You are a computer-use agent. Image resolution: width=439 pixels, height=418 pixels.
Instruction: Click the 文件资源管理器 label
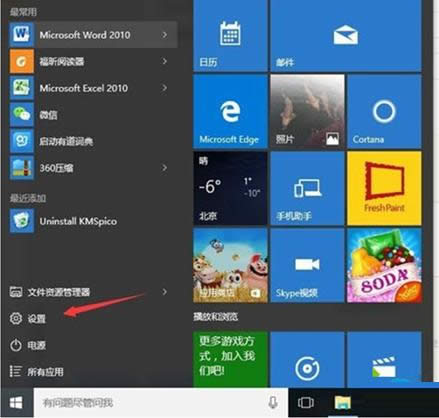pos(59,292)
